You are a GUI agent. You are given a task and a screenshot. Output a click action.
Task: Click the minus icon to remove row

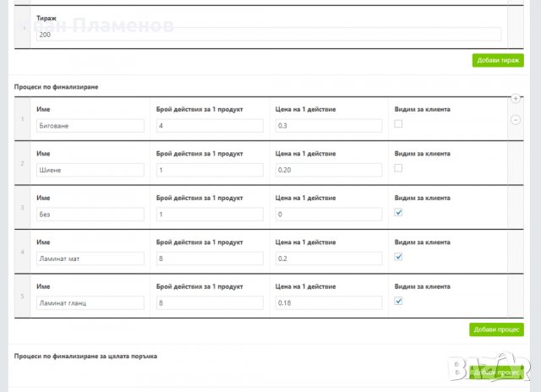(516, 119)
